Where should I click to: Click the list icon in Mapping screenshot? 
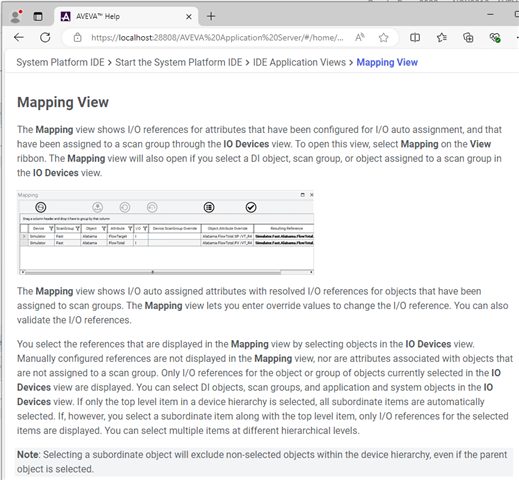pos(209,207)
